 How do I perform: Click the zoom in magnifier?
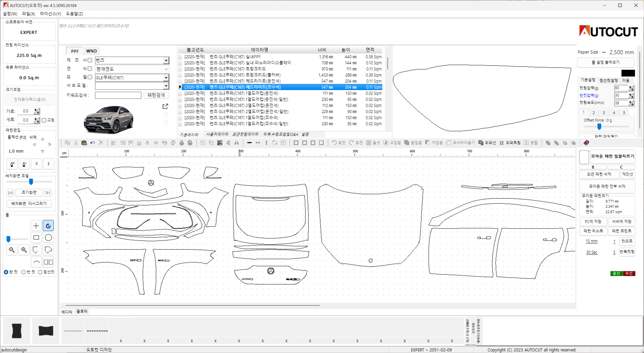(x=24, y=250)
